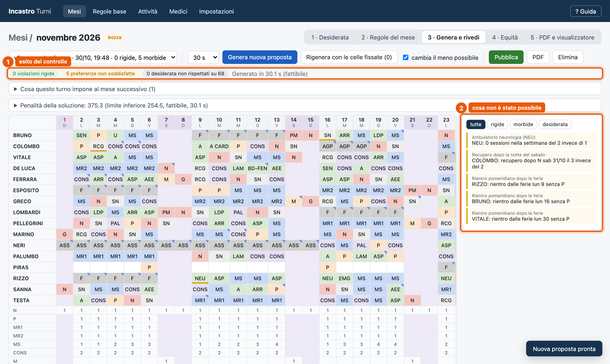Viewport: 610px width, 364px height.
Task: Open the 30 s time limit dropdown
Action: tap(203, 58)
